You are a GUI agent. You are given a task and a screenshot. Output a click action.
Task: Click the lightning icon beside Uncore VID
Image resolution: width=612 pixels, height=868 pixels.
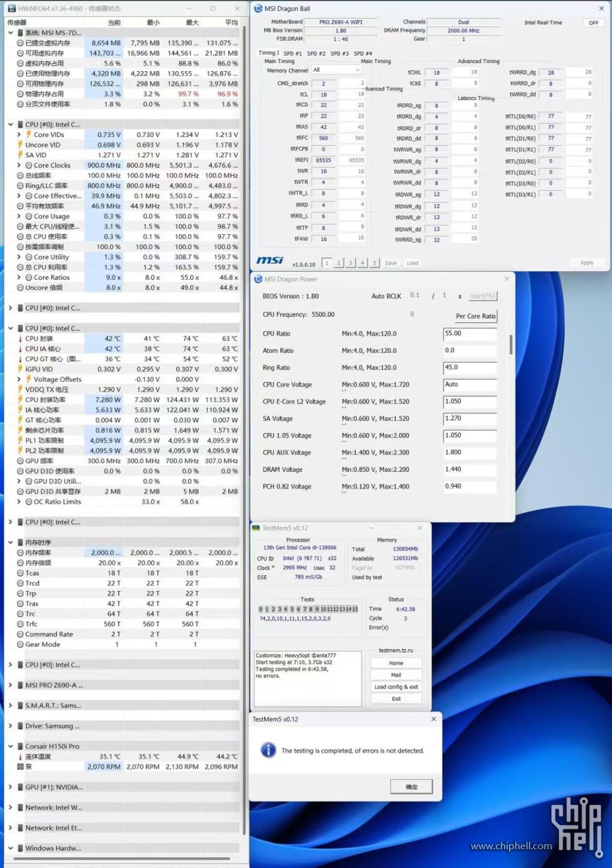click(x=19, y=145)
